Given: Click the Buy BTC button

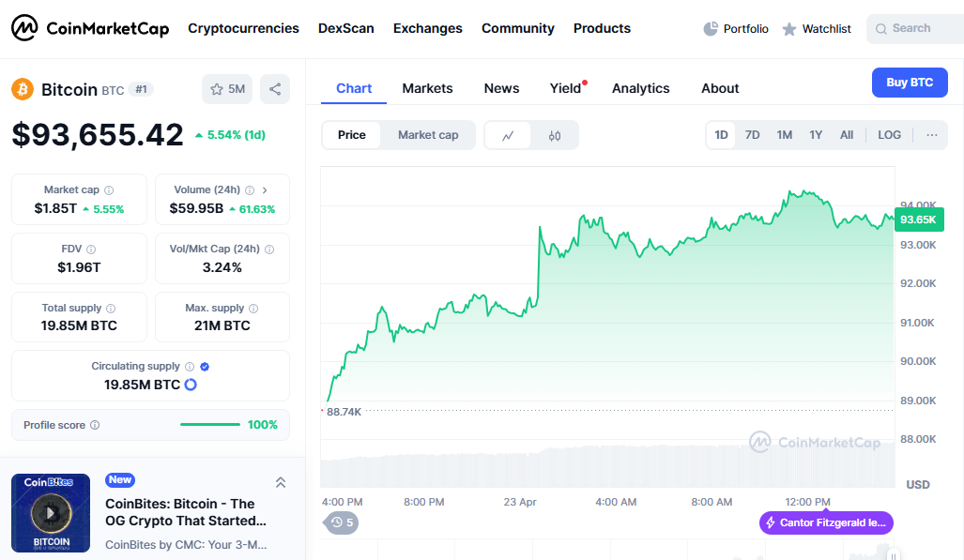Looking at the screenshot, I should coord(910,83).
